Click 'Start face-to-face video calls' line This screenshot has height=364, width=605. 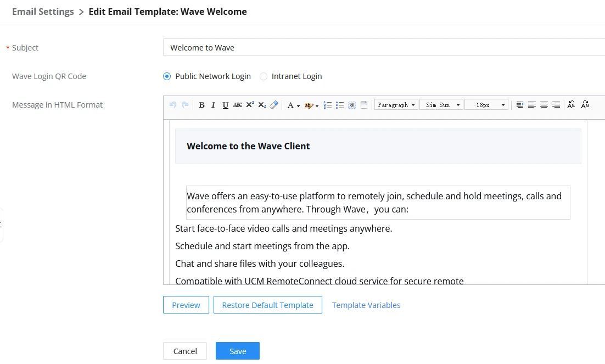[x=284, y=228]
